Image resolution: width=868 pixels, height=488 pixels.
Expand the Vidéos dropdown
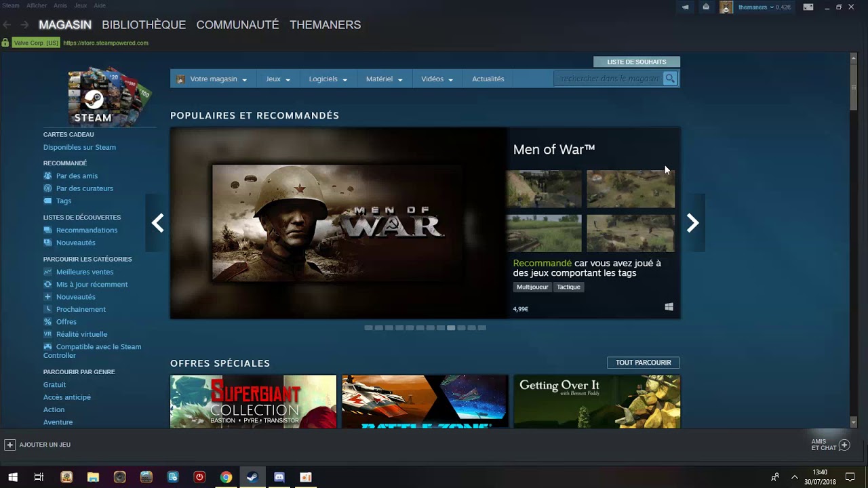pos(437,79)
